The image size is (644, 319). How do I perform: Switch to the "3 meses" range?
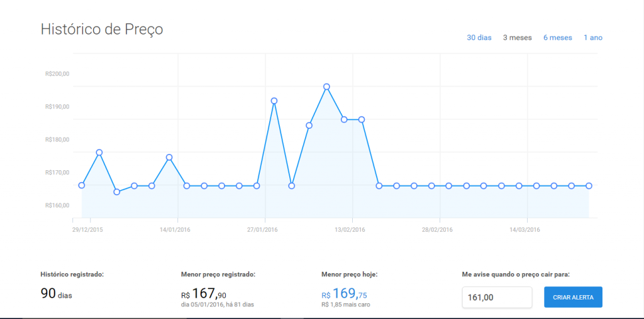pyautogui.click(x=517, y=38)
